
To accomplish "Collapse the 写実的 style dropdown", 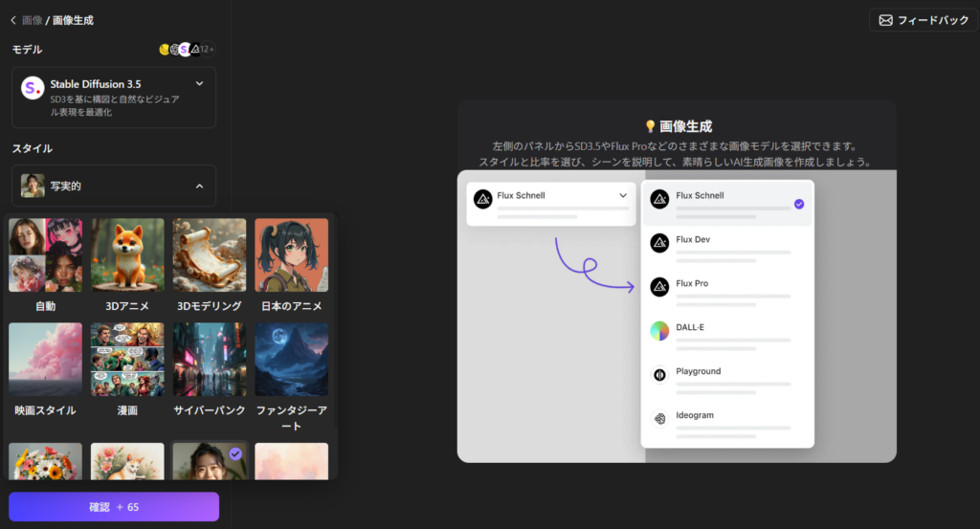I will click(199, 186).
